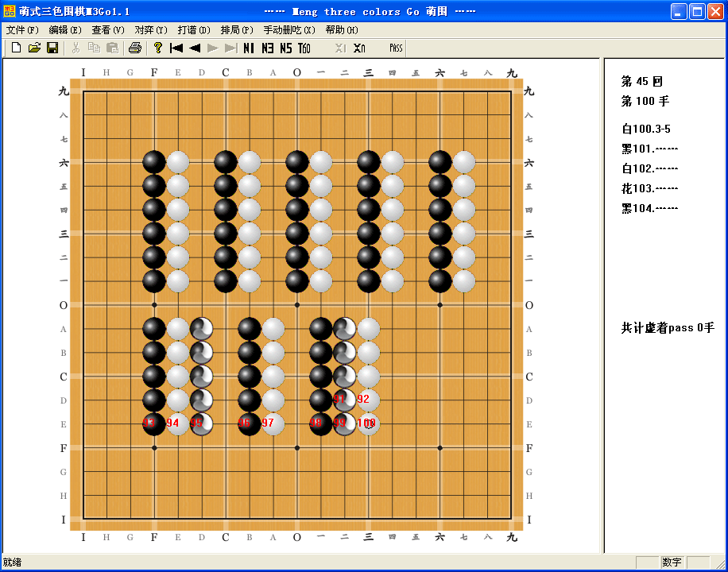Click the N1 toolbar button
This screenshot has height=572, width=728.
tap(249, 48)
